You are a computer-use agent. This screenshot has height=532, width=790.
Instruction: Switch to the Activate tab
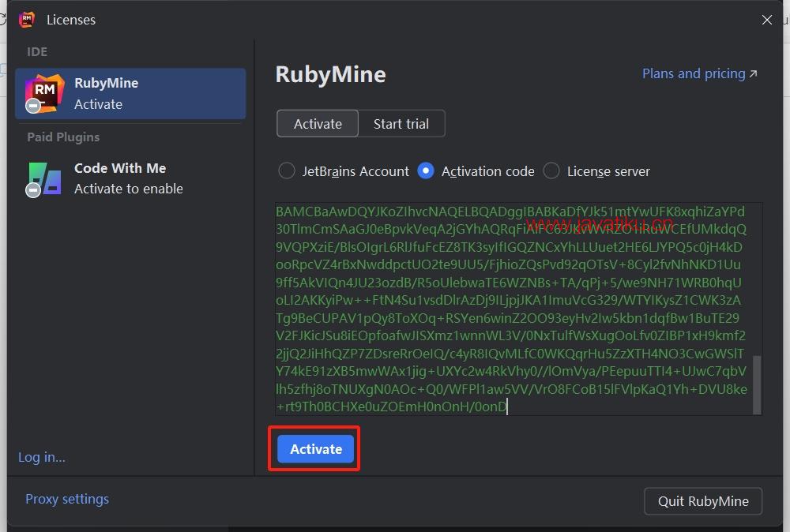coord(318,124)
